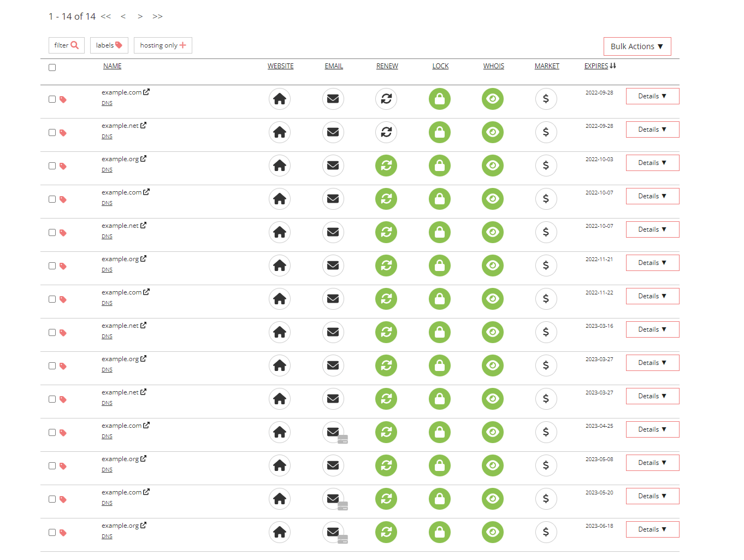Click the market dollar icon for example.org
The width and height of the screenshot is (744, 560).
tap(546, 166)
